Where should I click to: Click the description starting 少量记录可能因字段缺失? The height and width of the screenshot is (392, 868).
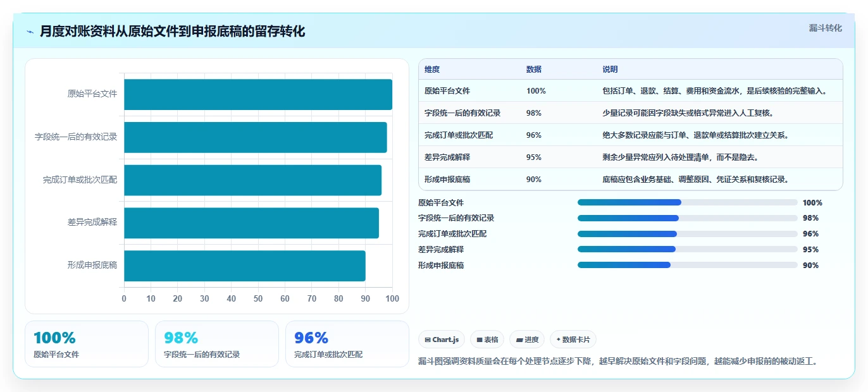pos(688,113)
